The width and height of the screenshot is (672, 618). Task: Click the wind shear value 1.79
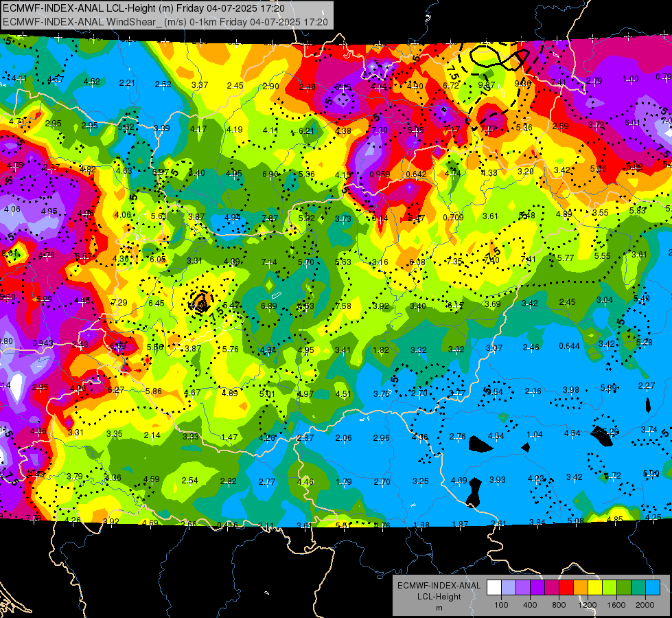344,482
